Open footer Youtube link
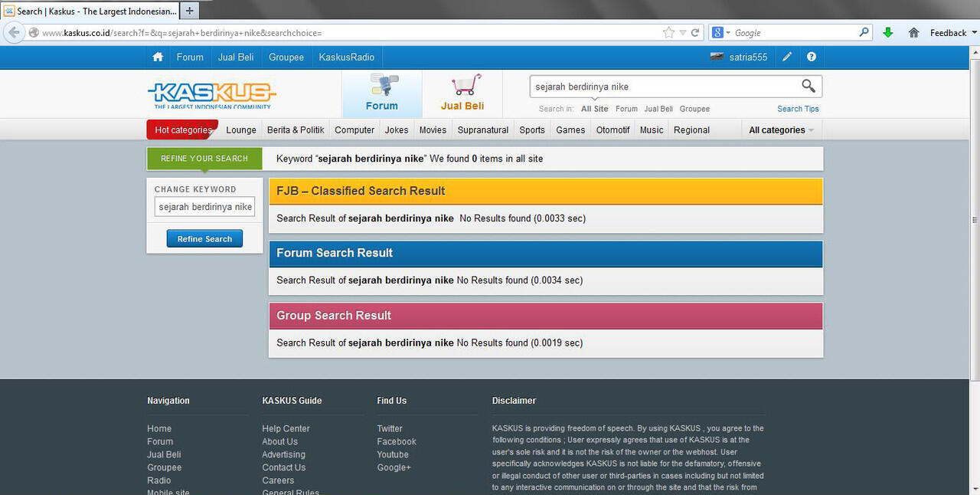The image size is (980, 495). click(x=393, y=455)
